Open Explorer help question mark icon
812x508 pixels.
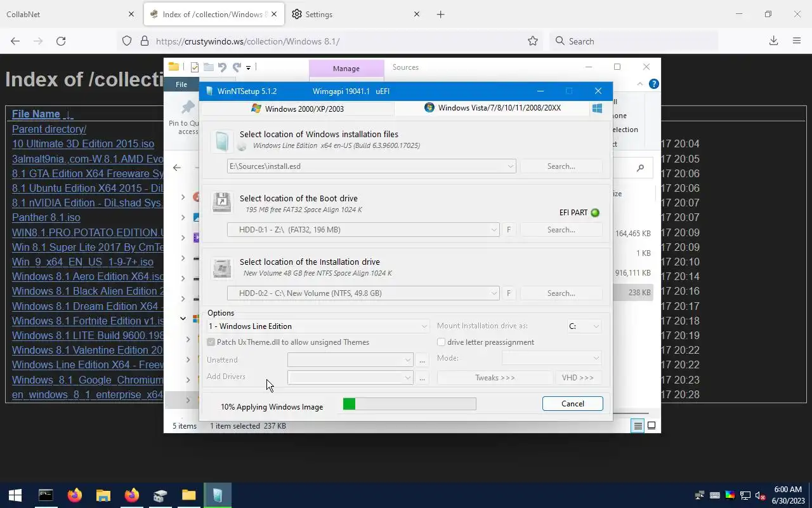tap(654, 84)
